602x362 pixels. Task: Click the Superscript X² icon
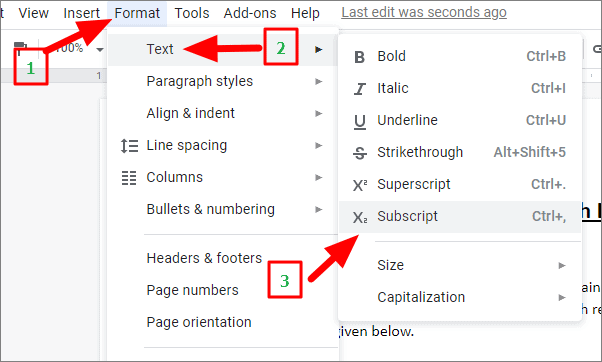360,185
